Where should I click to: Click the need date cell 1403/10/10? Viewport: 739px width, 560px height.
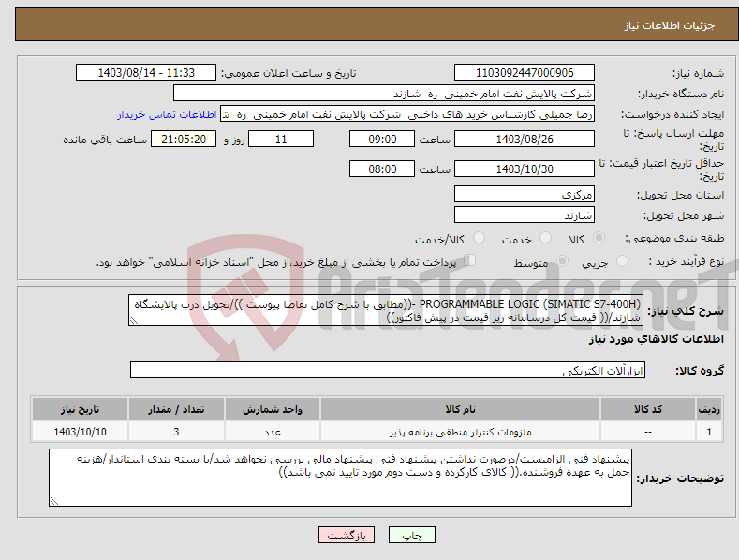(x=81, y=432)
